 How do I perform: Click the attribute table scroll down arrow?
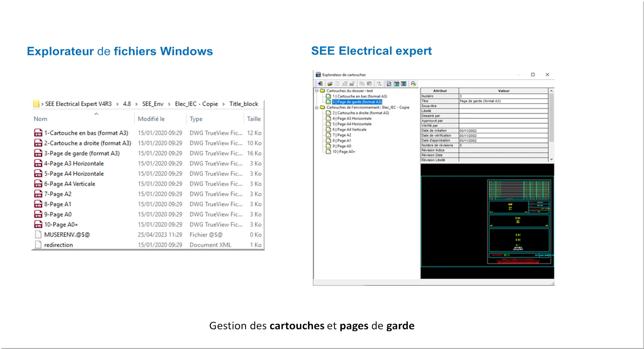[x=551, y=160]
